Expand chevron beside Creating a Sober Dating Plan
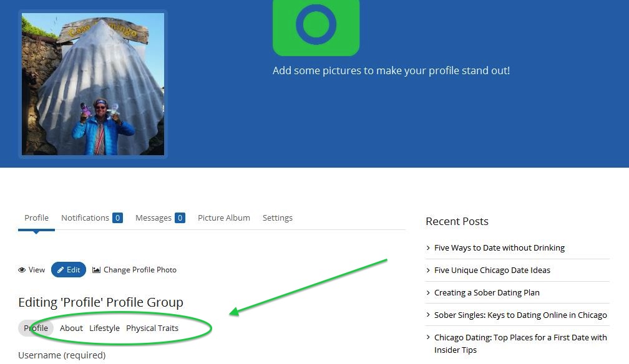The width and height of the screenshot is (629, 364). click(428, 292)
